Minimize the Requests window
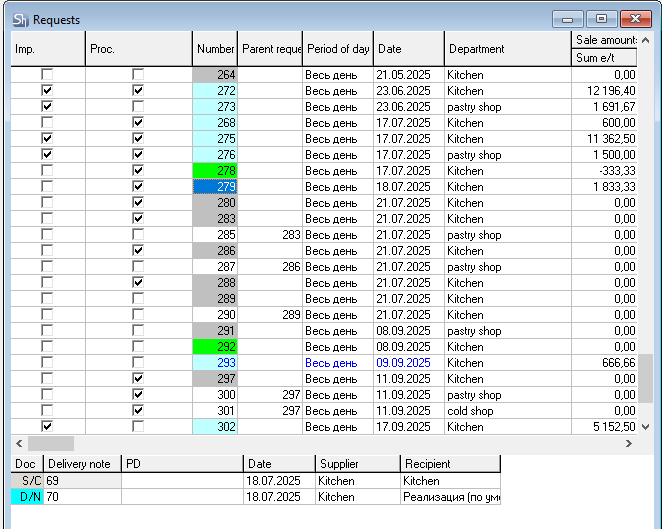The image size is (662, 529). pos(569,18)
